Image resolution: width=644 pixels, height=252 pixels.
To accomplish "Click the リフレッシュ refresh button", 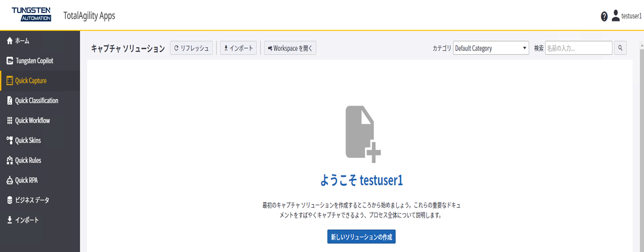I will pyautogui.click(x=191, y=48).
